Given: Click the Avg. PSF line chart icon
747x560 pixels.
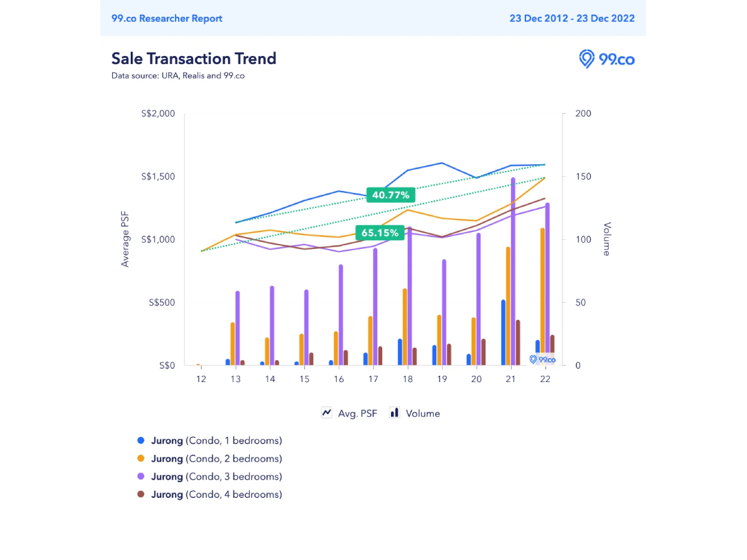Looking at the screenshot, I should 326,413.
